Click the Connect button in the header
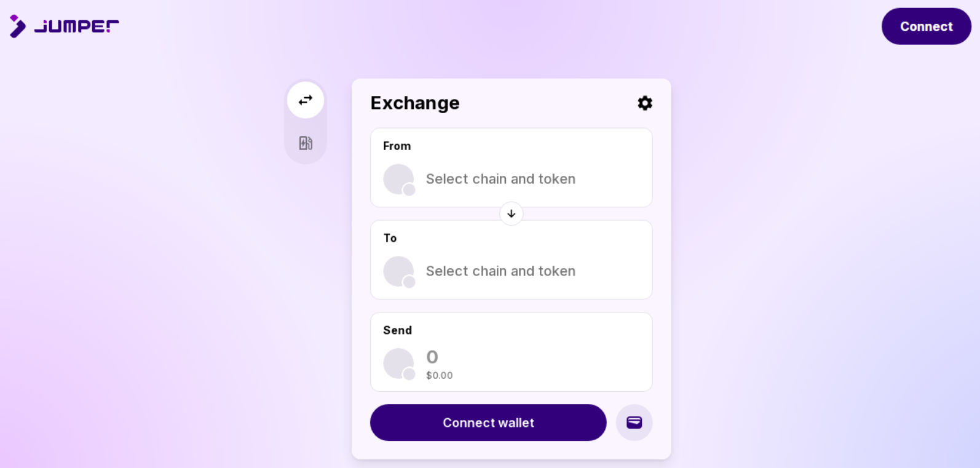 click(926, 26)
